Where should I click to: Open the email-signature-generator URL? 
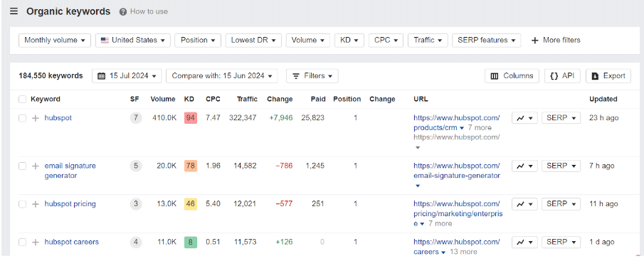457,171
